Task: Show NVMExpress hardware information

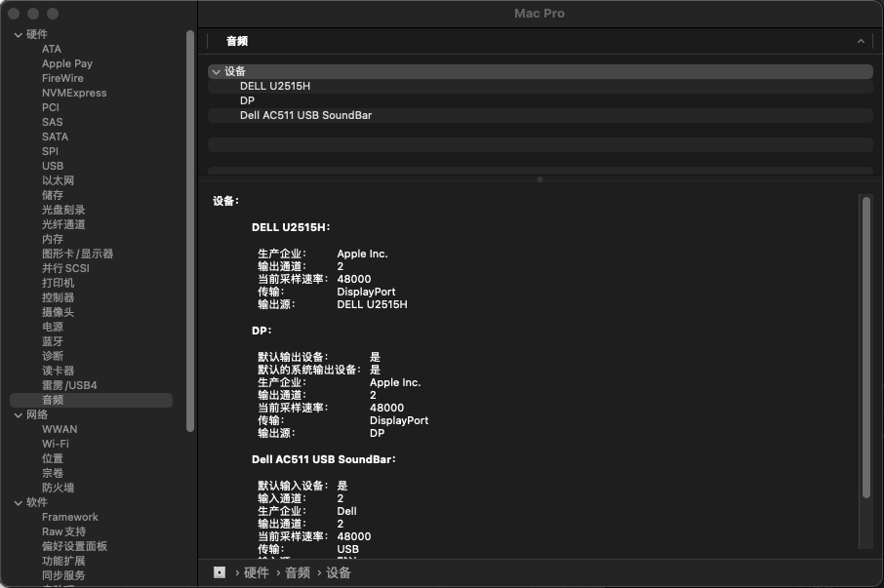Action: click(74, 93)
